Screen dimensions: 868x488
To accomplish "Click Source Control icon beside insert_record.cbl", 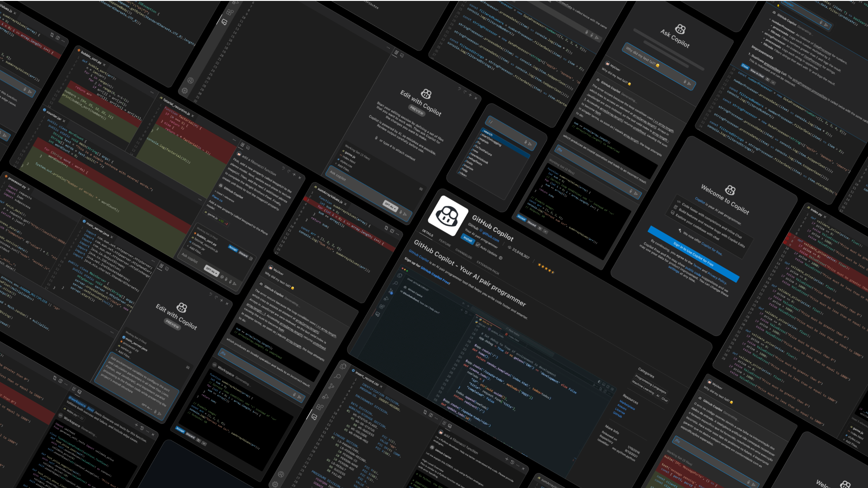I will 331,386.
